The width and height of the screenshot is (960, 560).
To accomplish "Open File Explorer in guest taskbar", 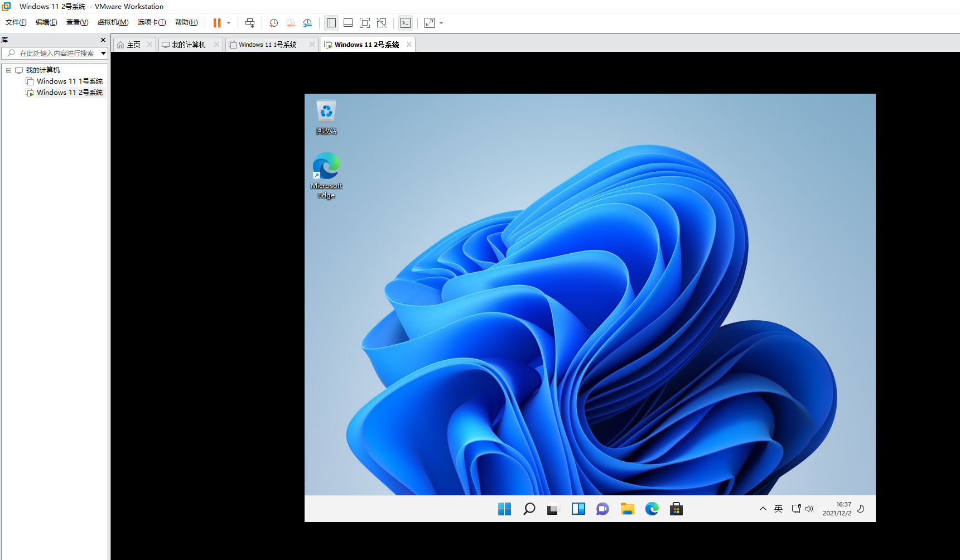I will click(x=627, y=509).
